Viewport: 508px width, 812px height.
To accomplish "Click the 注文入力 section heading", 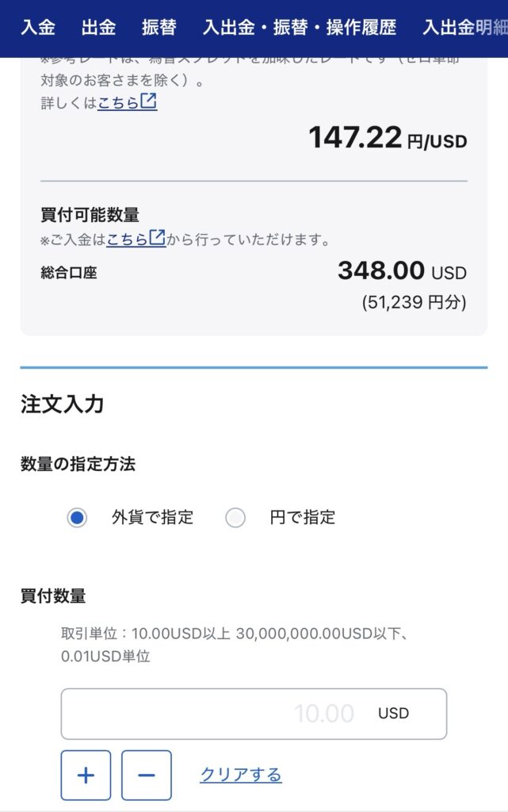I will pos(62,404).
